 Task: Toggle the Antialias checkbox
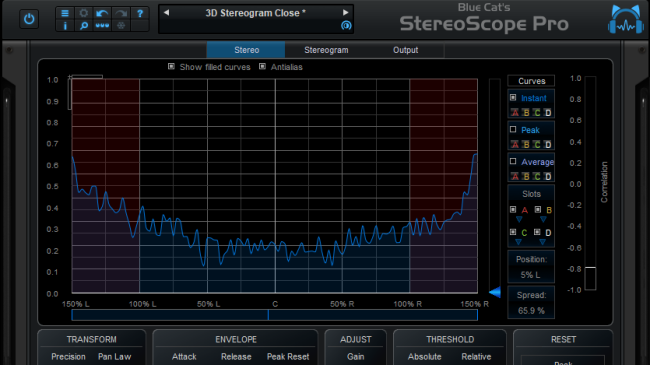pos(262,66)
